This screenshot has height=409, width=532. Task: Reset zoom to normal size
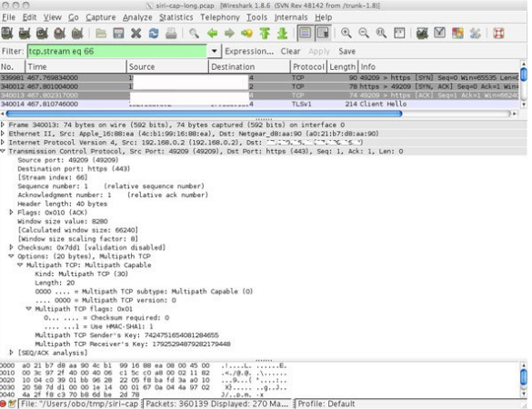pos(381,34)
